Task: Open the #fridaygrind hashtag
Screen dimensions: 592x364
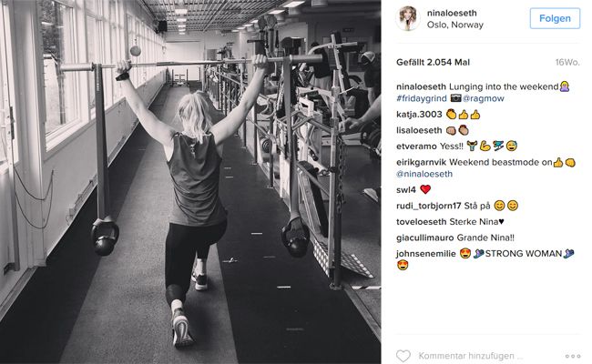Action: click(x=422, y=98)
